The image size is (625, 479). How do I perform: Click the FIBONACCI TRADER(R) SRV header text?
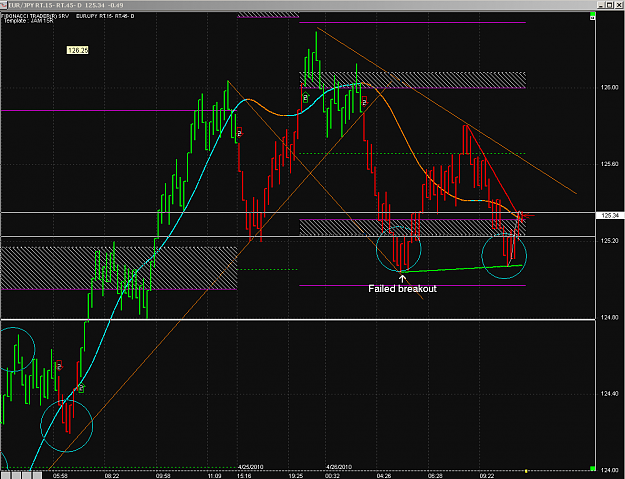(x=35, y=16)
